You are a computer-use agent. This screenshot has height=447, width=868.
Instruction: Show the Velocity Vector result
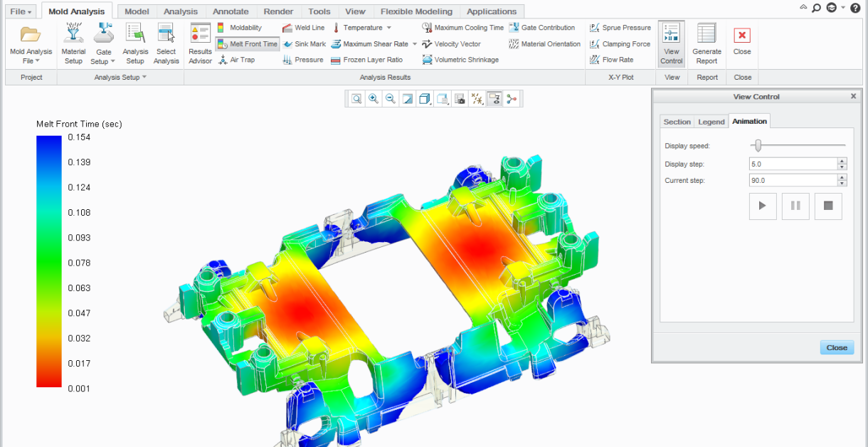(x=452, y=44)
